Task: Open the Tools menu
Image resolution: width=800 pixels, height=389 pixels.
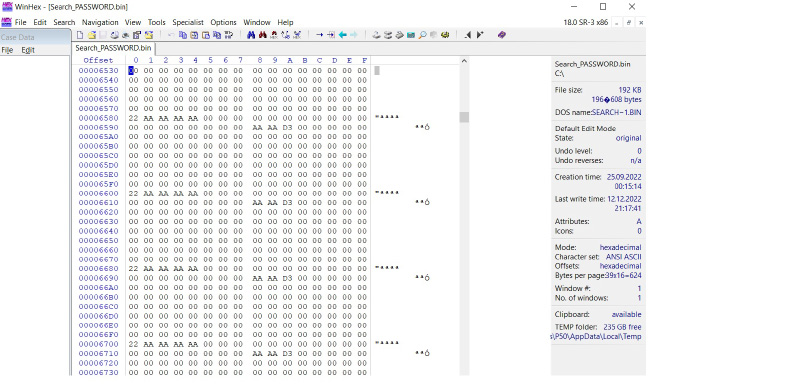Action: tap(157, 22)
